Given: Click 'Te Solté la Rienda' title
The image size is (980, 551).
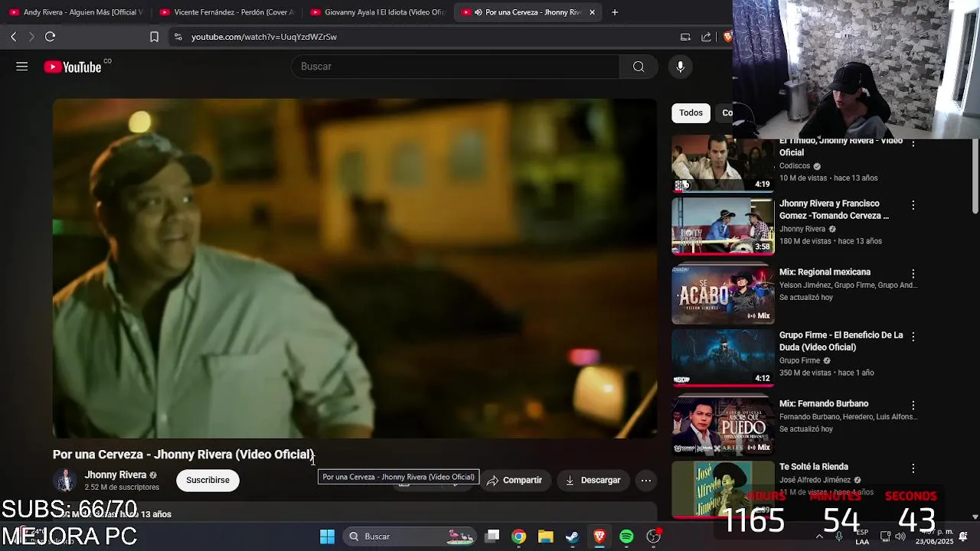Looking at the screenshot, I should [813, 467].
